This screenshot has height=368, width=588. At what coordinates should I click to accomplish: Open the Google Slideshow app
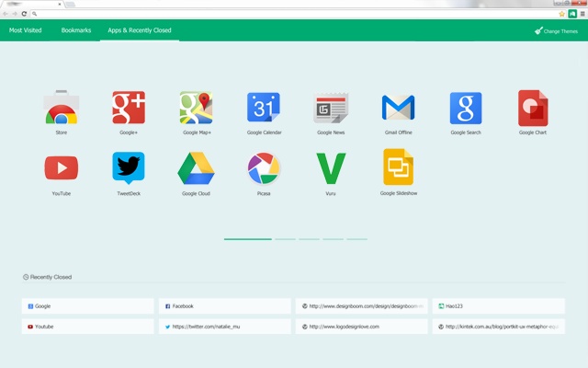(x=398, y=167)
